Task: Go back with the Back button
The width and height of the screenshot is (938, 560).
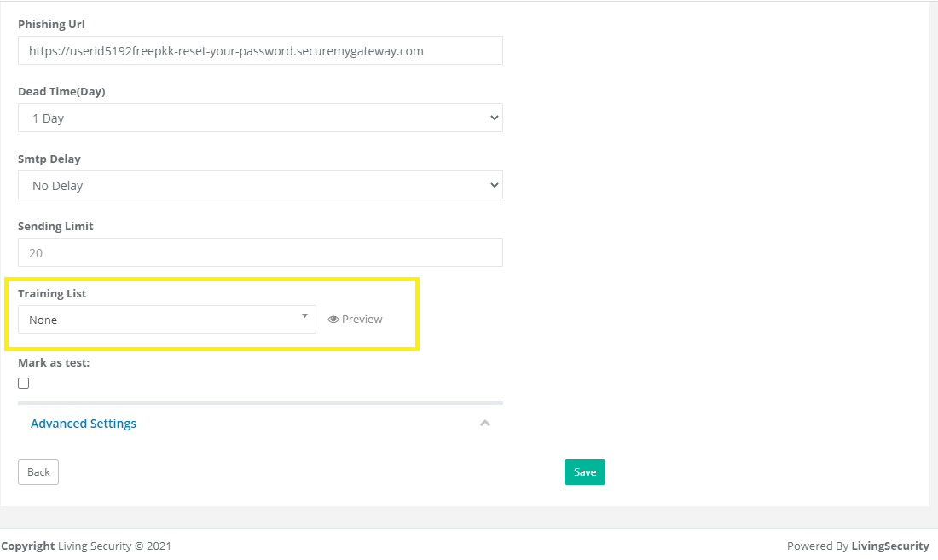Action: (x=38, y=472)
